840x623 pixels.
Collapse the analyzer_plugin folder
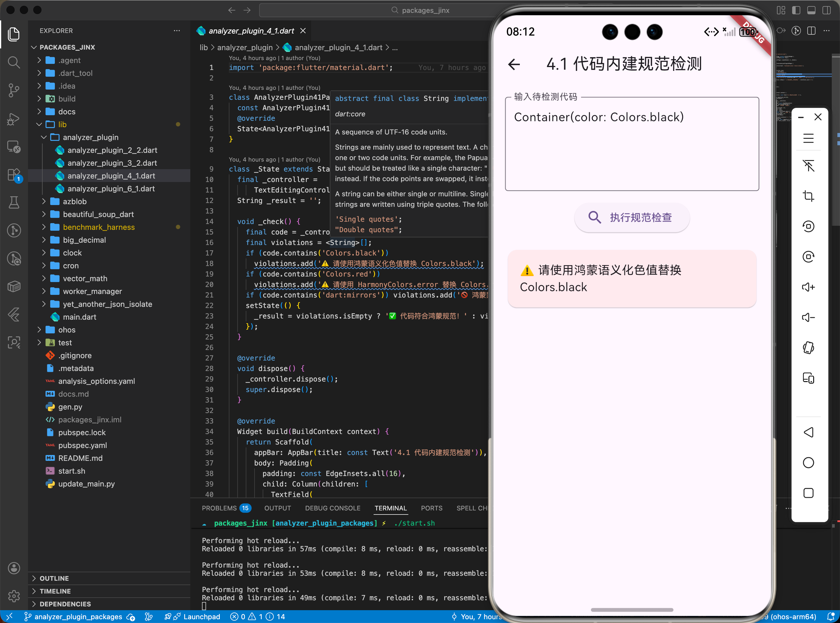[90, 137]
